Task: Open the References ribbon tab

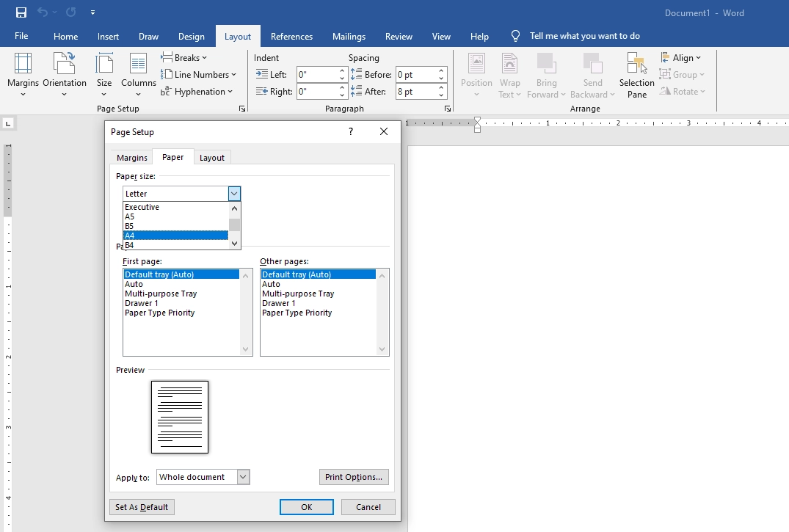Action: [291, 36]
